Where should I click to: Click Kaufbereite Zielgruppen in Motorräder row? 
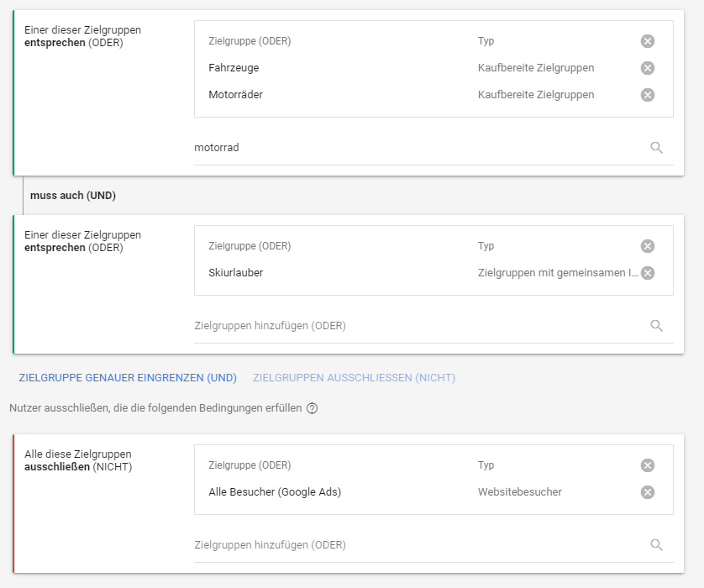point(536,95)
